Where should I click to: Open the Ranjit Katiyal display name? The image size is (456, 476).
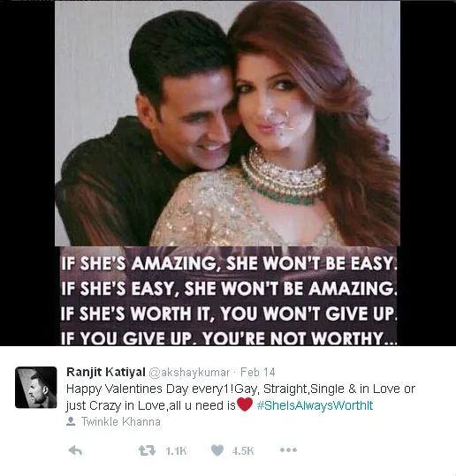[106, 372]
